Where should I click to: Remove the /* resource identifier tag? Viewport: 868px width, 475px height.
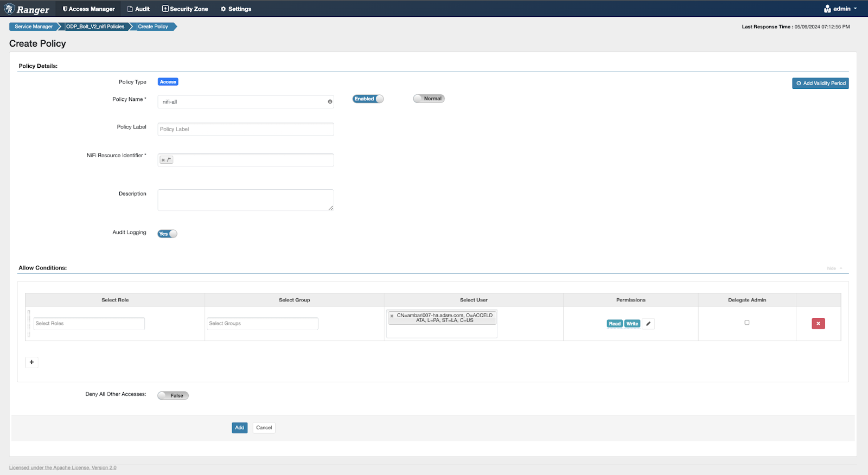tap(163, 160)
